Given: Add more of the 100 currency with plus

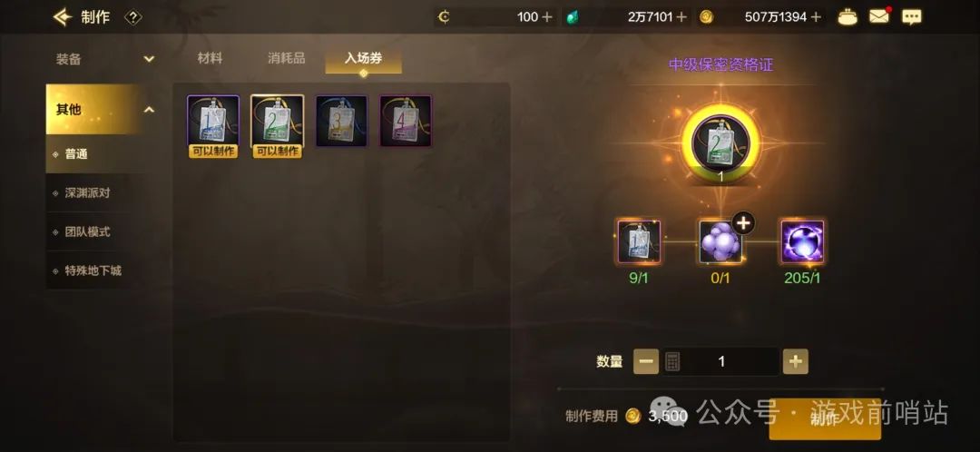Looking at the screenshot, I should coord(547,17).
